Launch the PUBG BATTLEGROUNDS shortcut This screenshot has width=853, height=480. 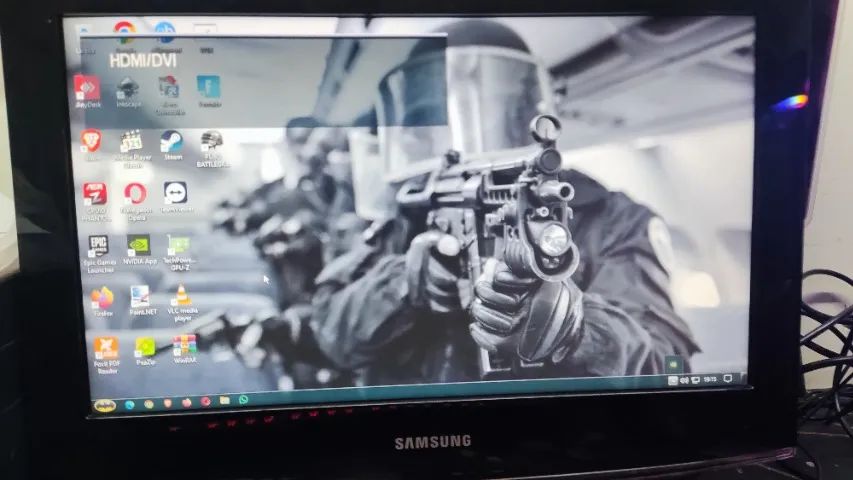(x=212, y=149)
